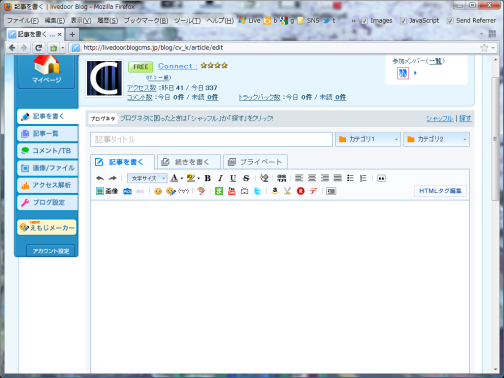Insert a Nico video using the TV icon
This screenshot has height=378, width=504.
tap(245, 191)
